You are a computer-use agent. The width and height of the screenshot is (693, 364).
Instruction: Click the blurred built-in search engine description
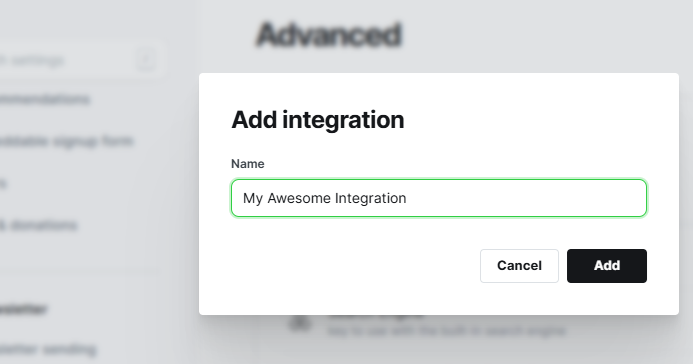point(446,330)
